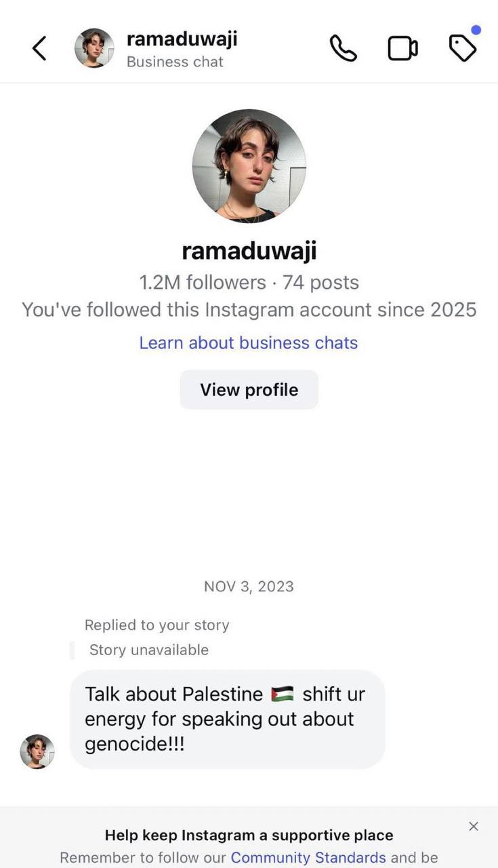Tap the 1.2M followers count text
This screenshot has height=868, width=498.
tap(203, 282)
